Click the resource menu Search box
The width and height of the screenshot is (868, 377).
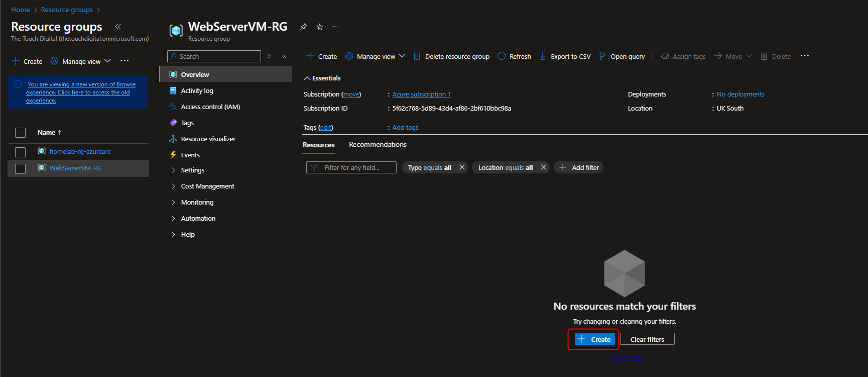tap(214, 56)
